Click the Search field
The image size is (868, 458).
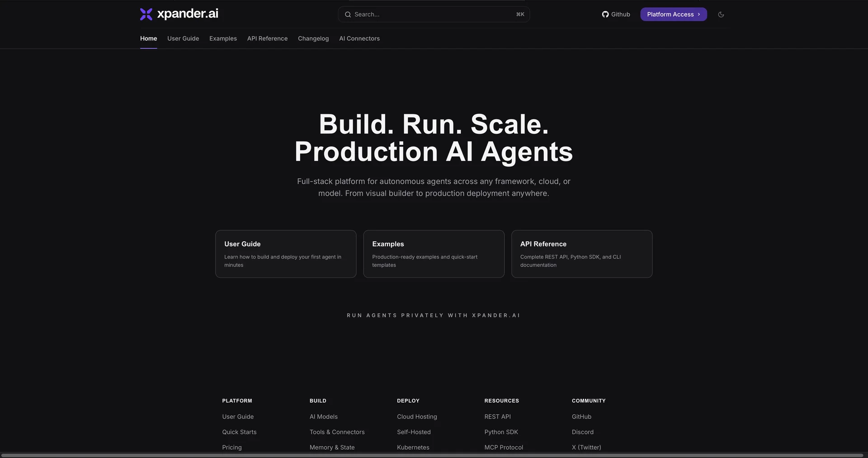(434, 14)
